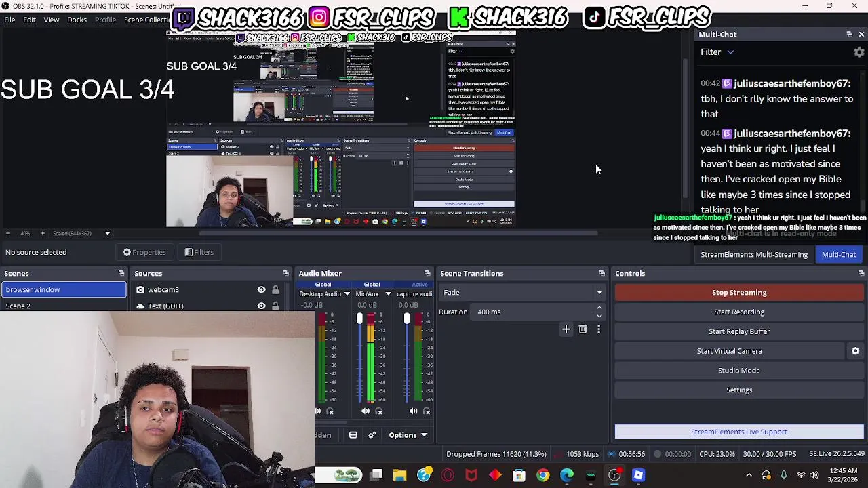868x488 pixels.
Task: Toggle the lock on the Text (GDI+) source
Action: tap(275, 306)
